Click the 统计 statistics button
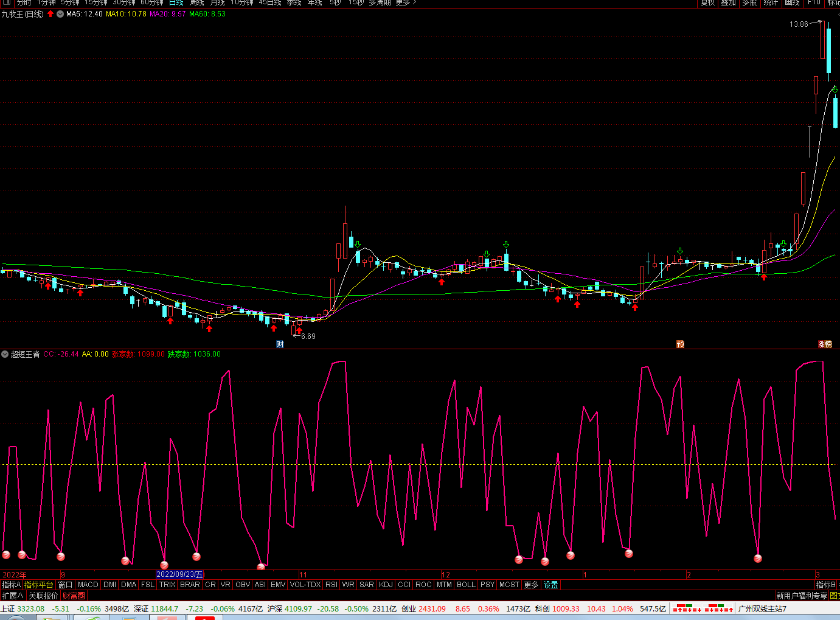Viewport: 840px width, 620px height. pyautogui.click(x=771, y=2)
